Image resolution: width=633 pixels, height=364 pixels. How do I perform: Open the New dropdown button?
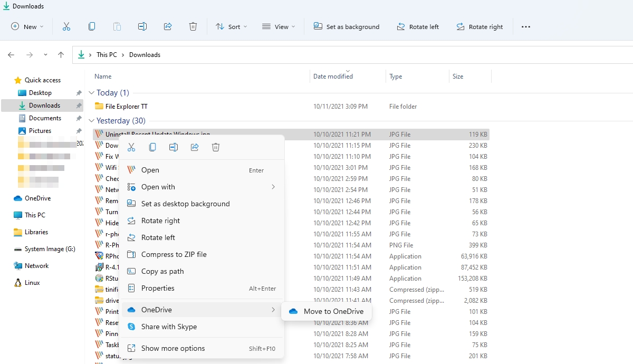[27, 26]
